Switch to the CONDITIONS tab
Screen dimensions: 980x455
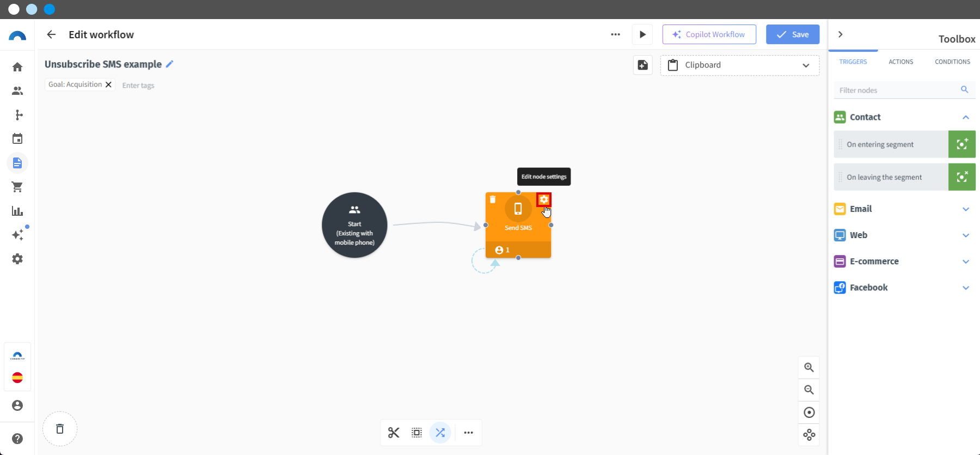(952, 62)
